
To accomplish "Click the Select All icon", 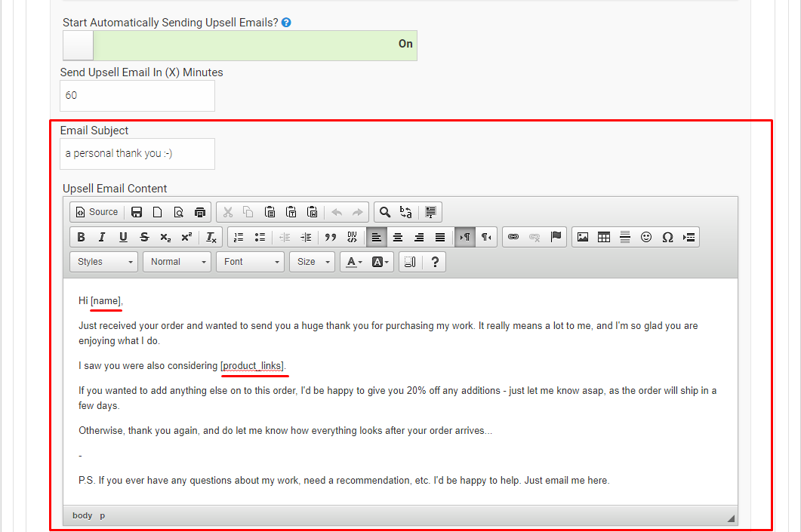I will (430, 212).
